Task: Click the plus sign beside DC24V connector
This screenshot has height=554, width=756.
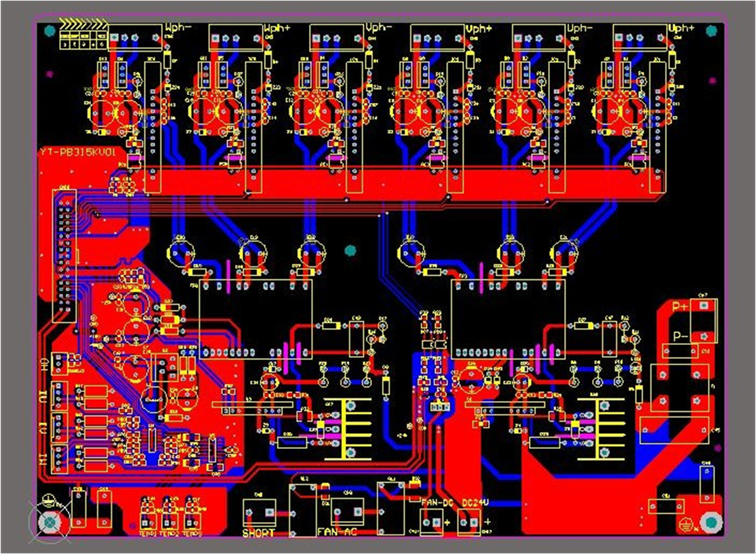Action: 487,522
